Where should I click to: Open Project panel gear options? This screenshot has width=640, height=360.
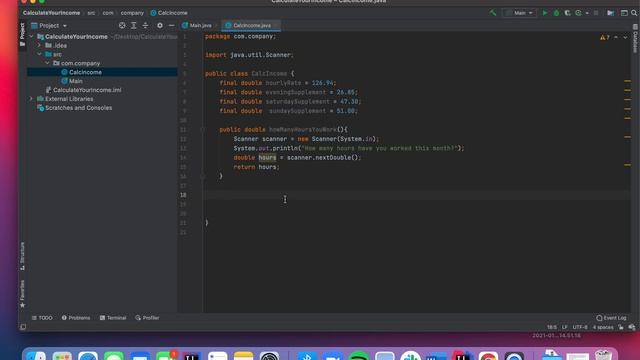[x=160, y=25]
